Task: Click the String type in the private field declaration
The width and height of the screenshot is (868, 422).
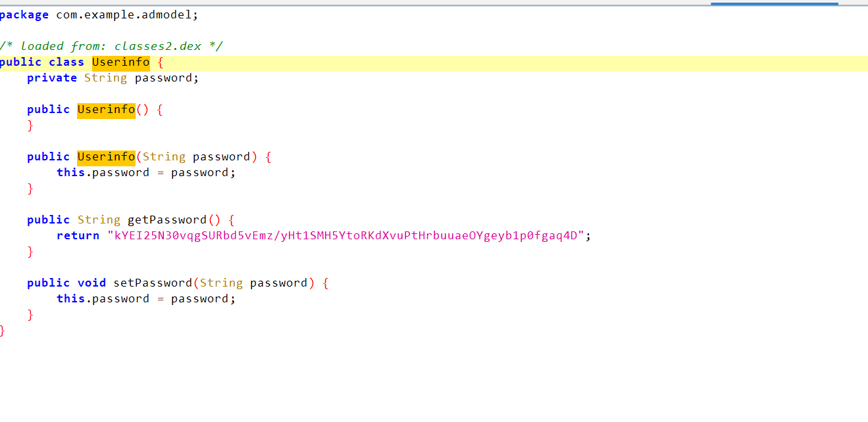Action: (x=105, y=78)
